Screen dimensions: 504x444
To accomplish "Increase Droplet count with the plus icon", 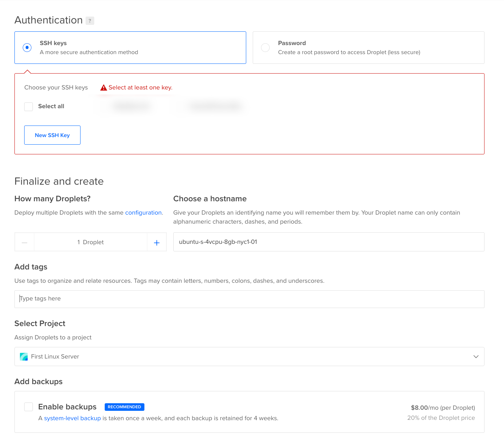I will pos(157,242).
